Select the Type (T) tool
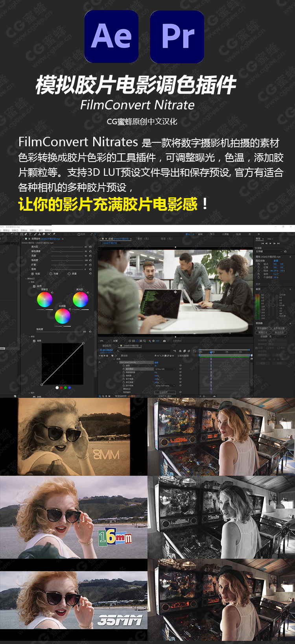This screenshot has width=295, height=644. [30, 234]
